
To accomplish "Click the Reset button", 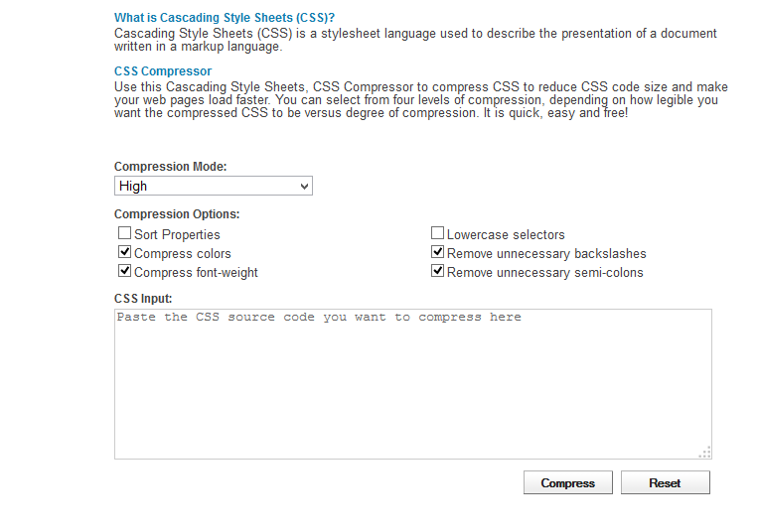I will click(666, 482).
